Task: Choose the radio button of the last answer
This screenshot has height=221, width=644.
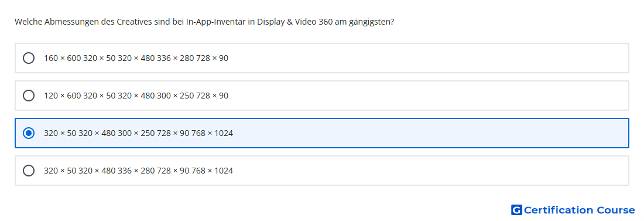Action: coord(29,171)
